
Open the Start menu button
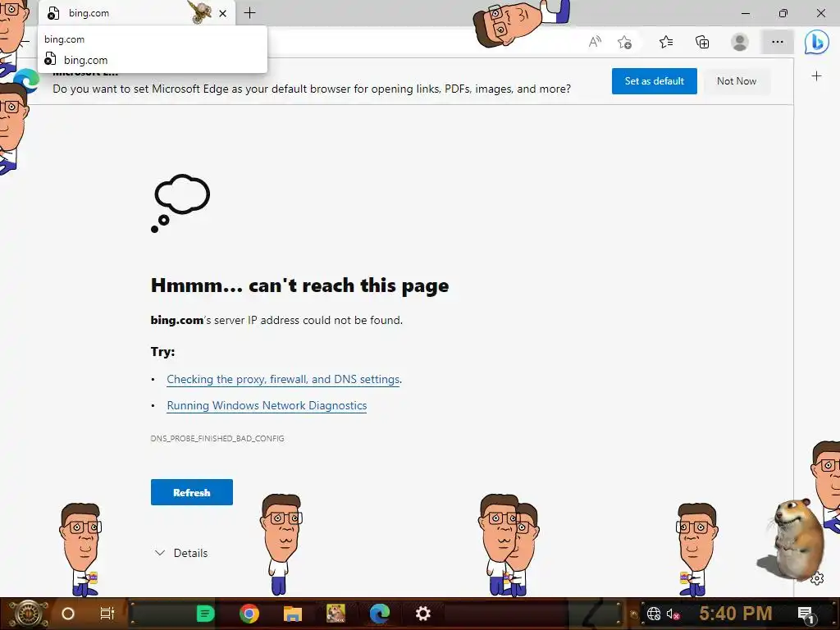point(27,614)
